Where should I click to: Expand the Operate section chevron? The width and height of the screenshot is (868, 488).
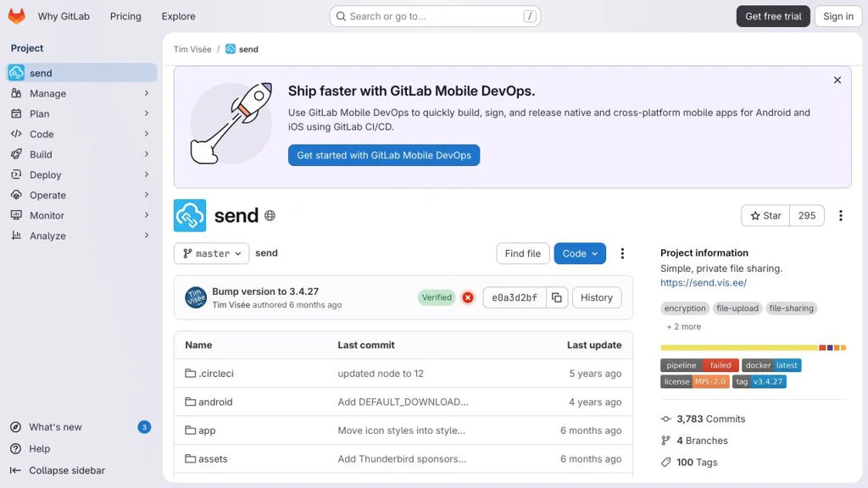(x=146, y=195)
